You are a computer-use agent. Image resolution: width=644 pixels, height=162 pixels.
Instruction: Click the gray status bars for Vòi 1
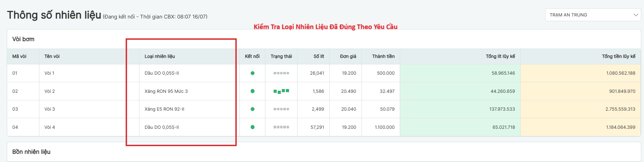point(281,73)
